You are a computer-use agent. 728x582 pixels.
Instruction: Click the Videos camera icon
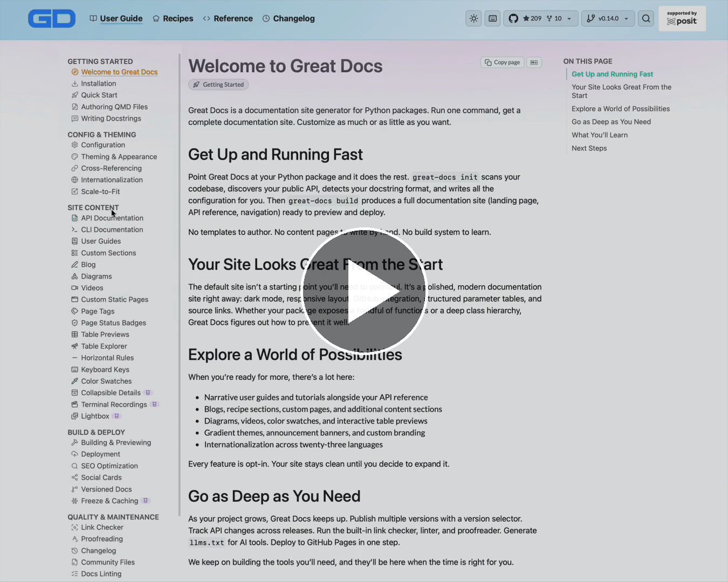(x=75, y=288)
